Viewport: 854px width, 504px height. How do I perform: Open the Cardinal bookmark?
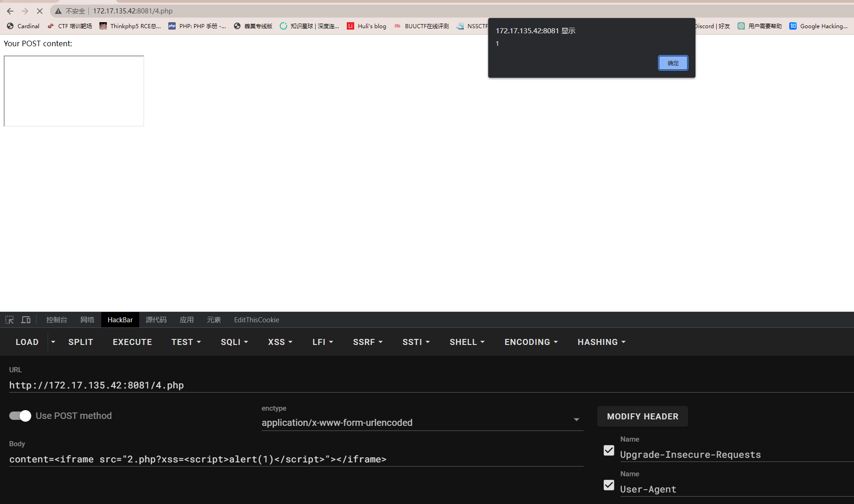[x=23, y=26]
